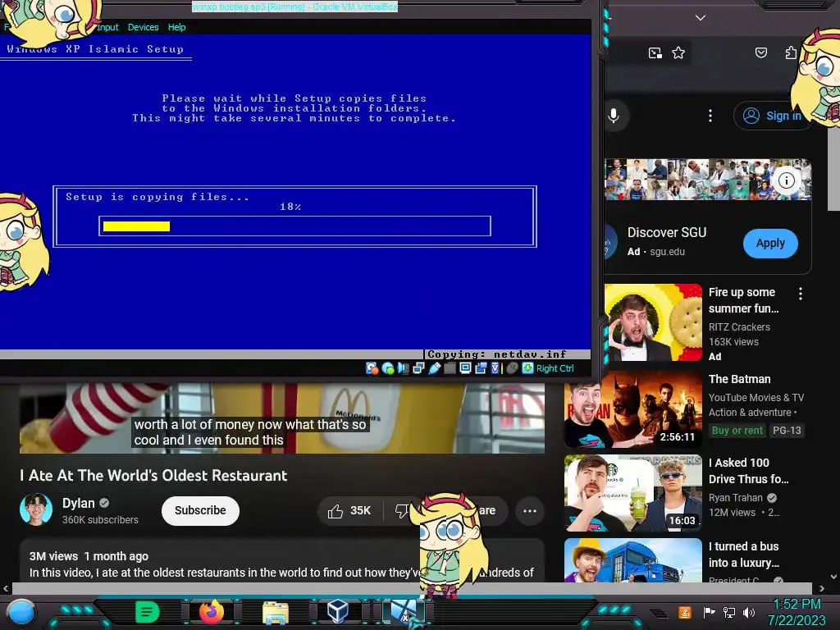Open 'Fire up some summer fun' ad title

tap(743, 300)
